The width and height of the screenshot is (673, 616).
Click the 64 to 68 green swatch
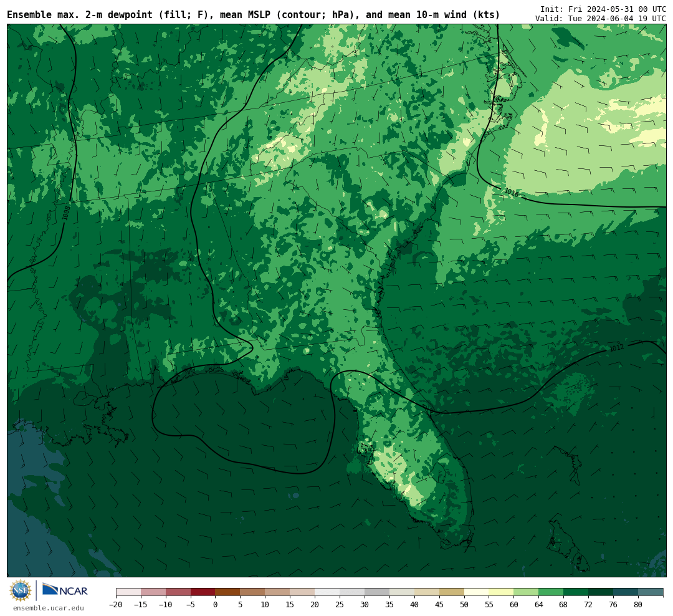(x=551, y=592)
